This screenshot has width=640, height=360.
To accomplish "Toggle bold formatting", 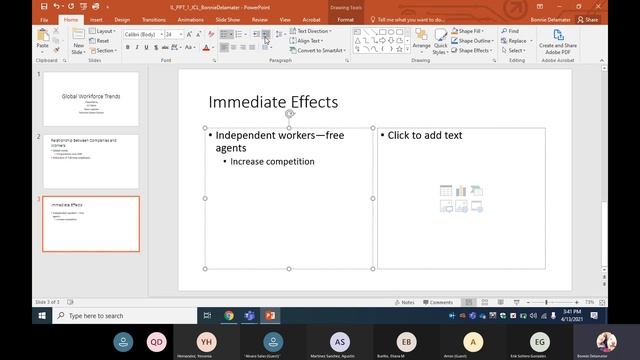I will 128,48.
